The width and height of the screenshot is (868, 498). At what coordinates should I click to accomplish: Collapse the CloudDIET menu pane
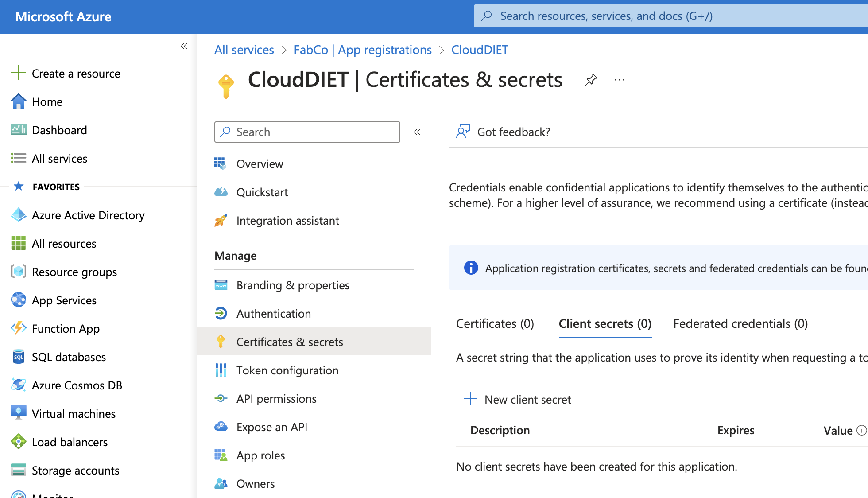point(417,132)
